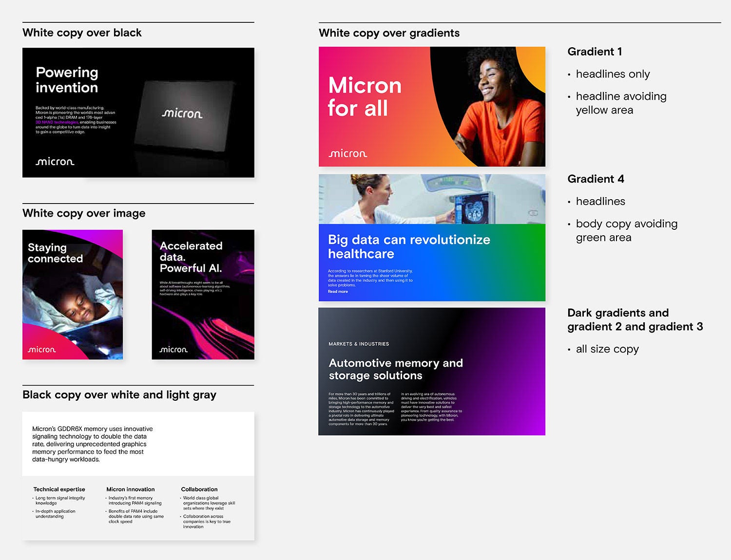
Task: Click the Micron logo at bottom of Powering invention card
Action: (x=55, y=161)
